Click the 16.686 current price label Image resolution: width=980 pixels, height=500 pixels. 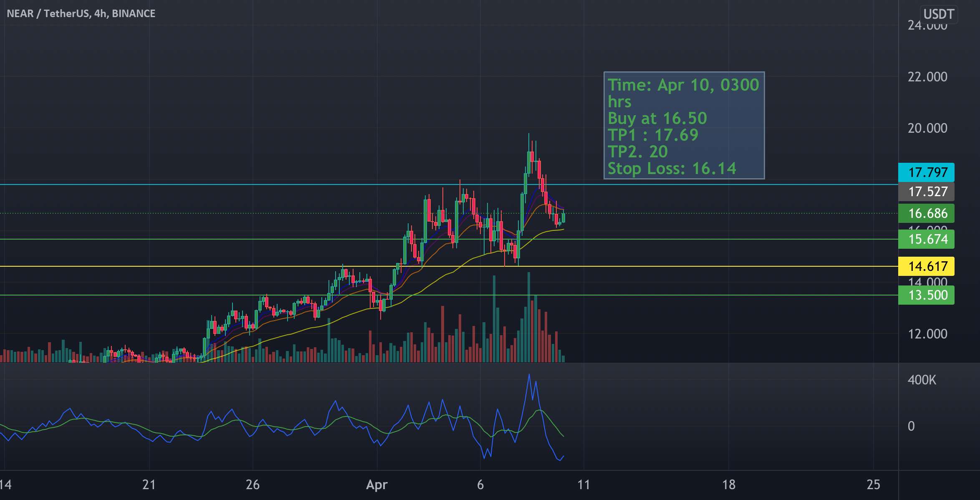point(926,213)
